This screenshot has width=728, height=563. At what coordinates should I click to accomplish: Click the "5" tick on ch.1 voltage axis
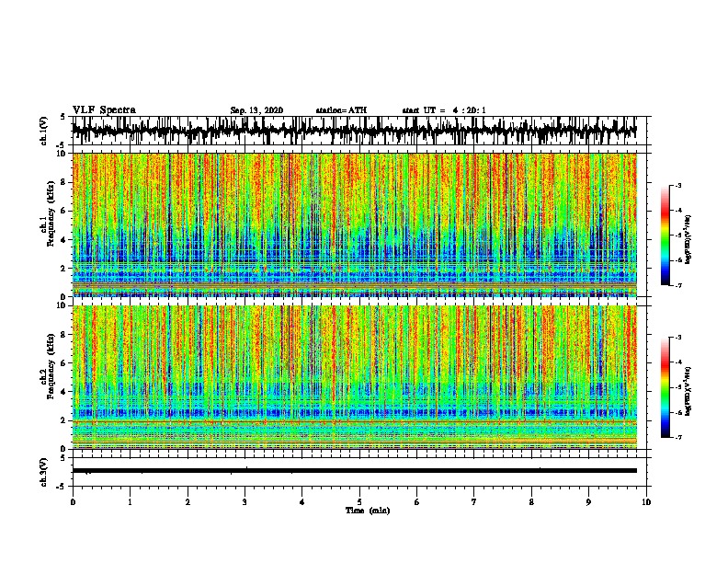coord(64,117)
